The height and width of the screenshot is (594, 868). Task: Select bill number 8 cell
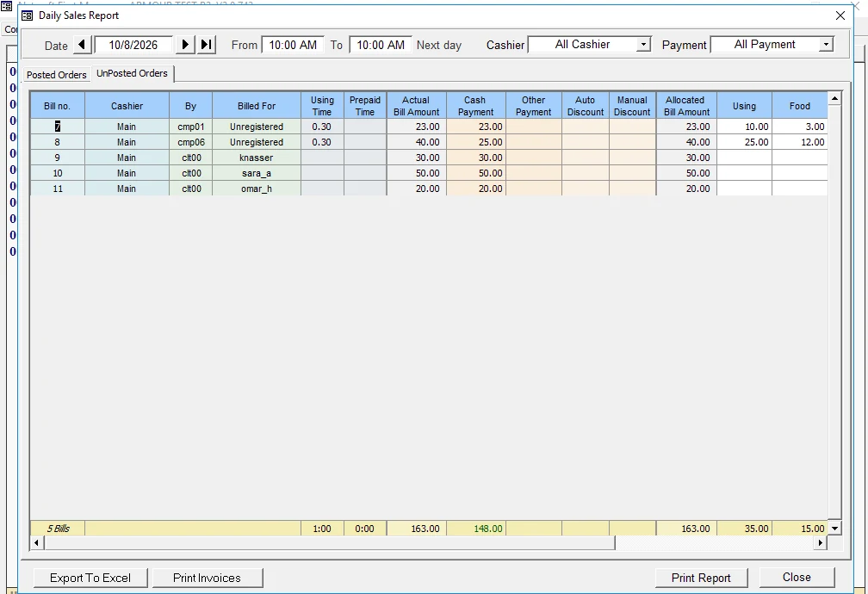point(58,142)
